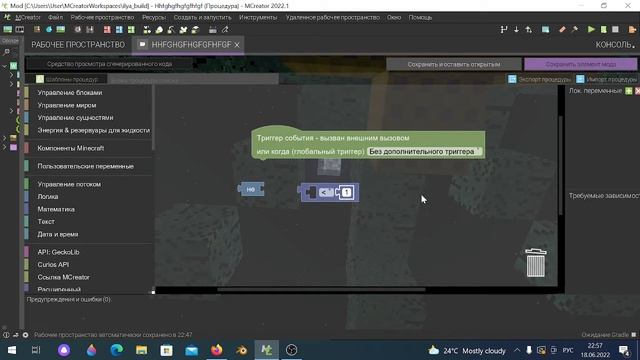Remove local variable with red X icon

tap(637, 91)
